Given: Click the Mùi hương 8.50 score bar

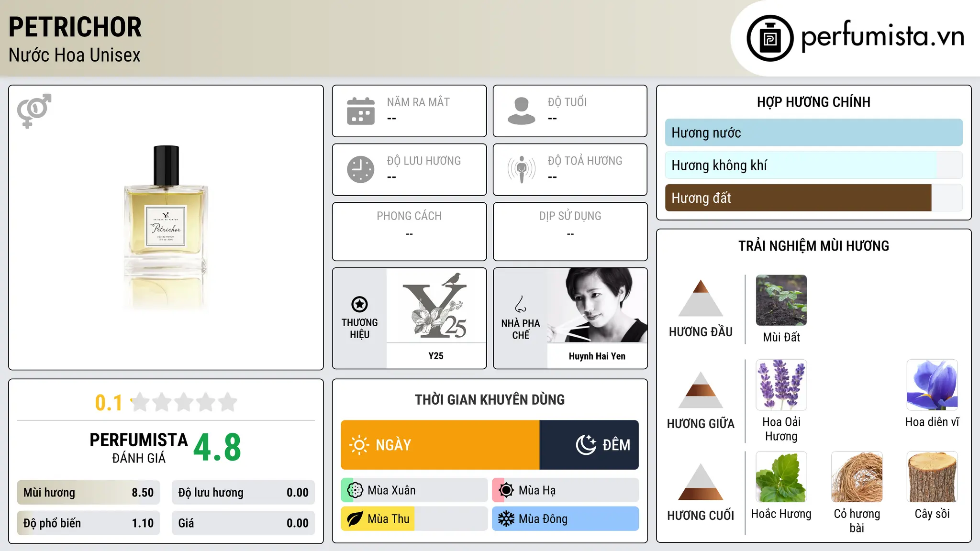Looking at the screenshot, I should pyautogui.click(x=89, y=493).
